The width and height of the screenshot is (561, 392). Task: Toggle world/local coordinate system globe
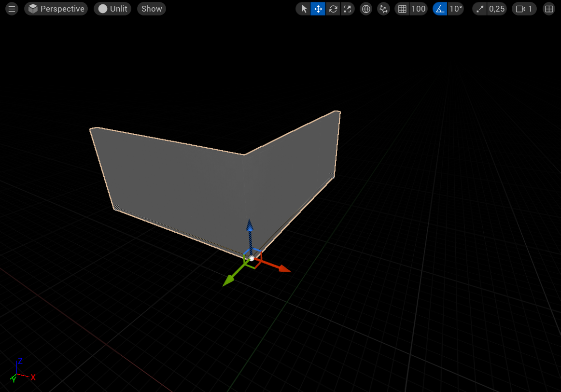366,9
